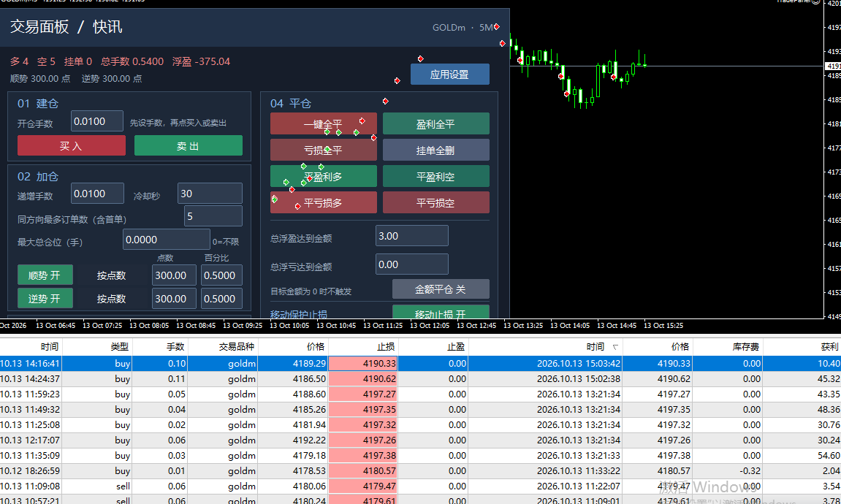Toggle the 逆势 开 counter-trend switch

45,298
